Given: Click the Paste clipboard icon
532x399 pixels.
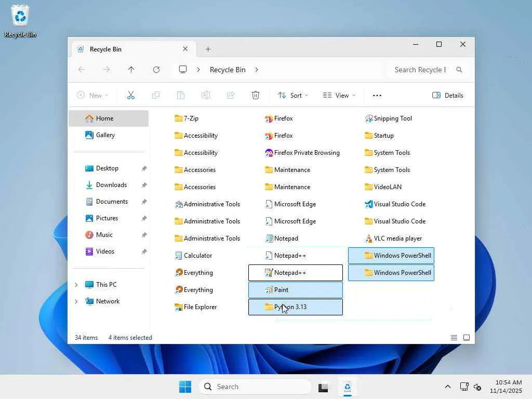Looking at the screenshot, I should 181,96.
